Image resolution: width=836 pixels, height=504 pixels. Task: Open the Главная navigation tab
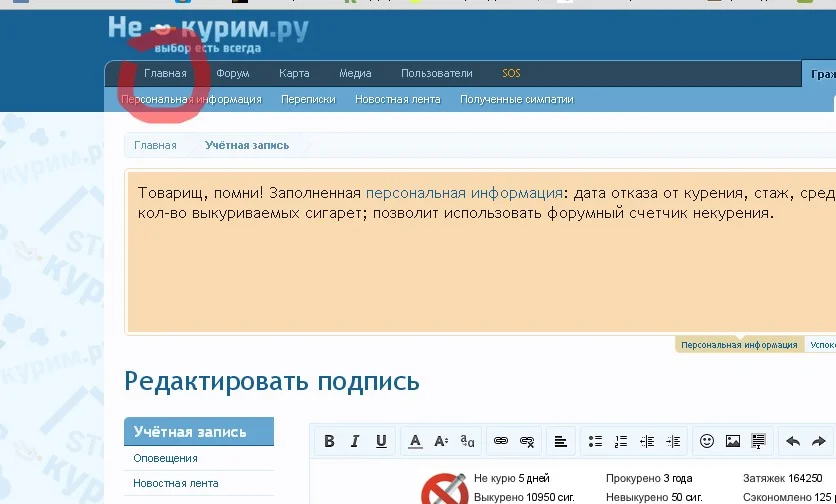point(165,74)
